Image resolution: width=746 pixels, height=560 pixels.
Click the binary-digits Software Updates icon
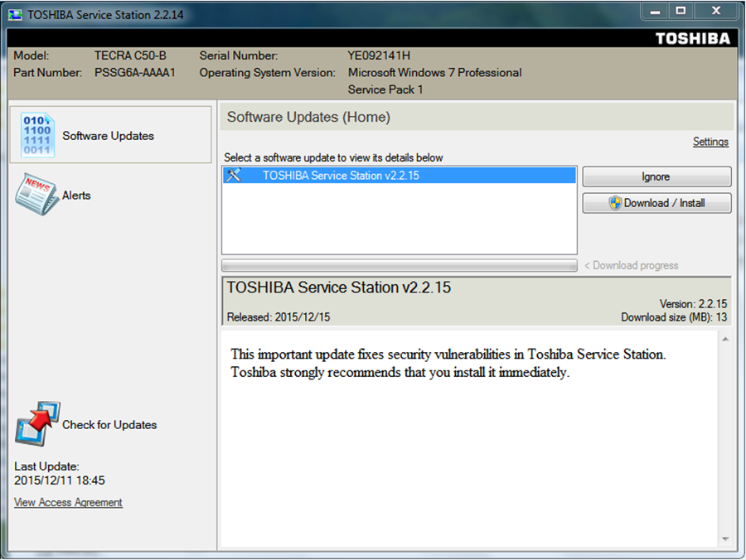37,135
